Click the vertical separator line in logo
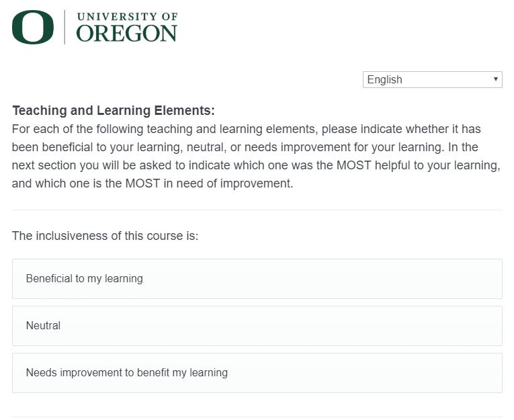 click(x=65, y=27)
